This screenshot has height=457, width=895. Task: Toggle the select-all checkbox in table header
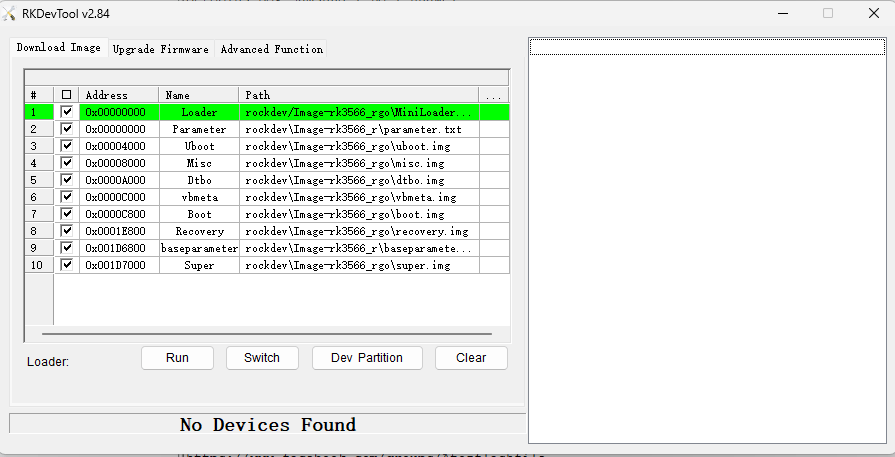67,95
